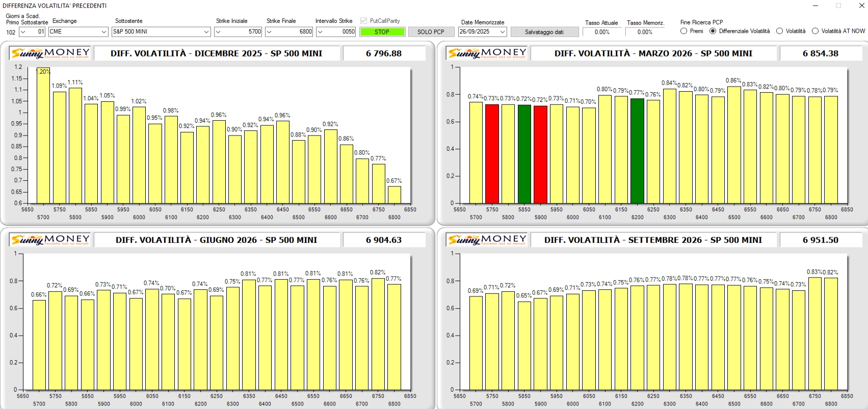This screenshot has height=409, width=868.
Task: Click the red 5750 bar in Marzo 2026 chart
Action: coord(492,153)
